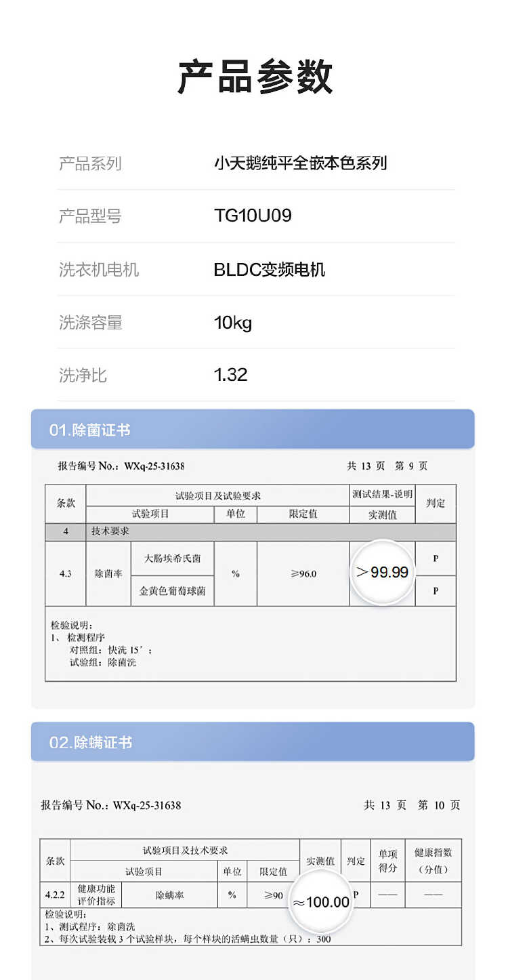Click the 产品系列 row label
Screen dimensions: 508x980
tap(90, 163)
